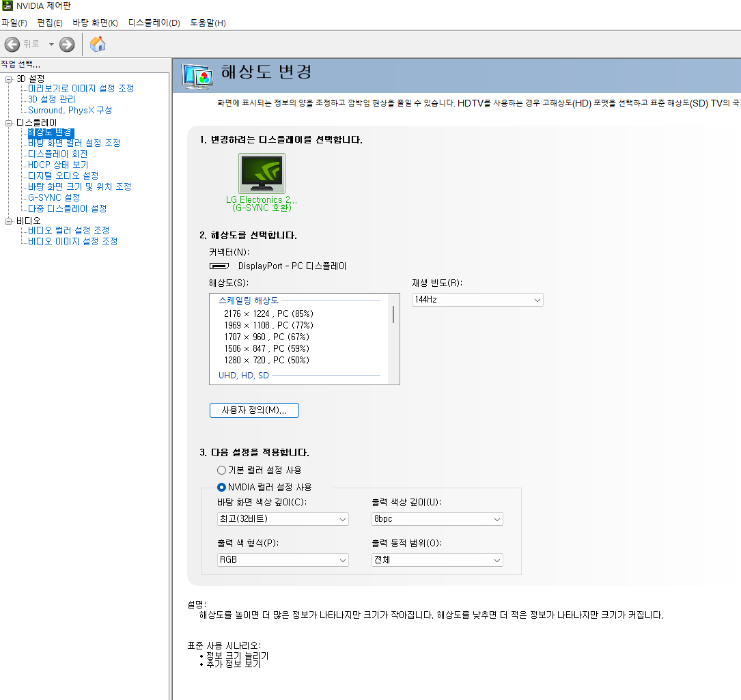741x700 pixels.
Task: Select resolution 1506 × 847 (59%)
Action: 266,348
